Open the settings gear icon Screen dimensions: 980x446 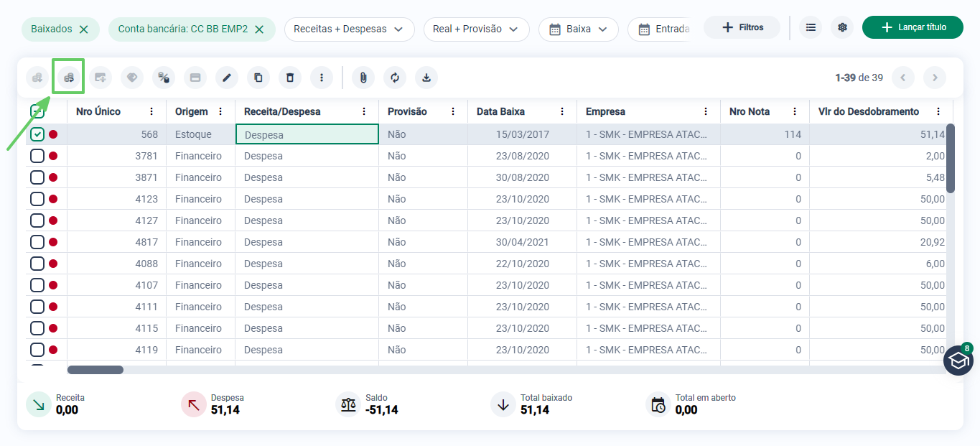pyautogui.click(x=842, y=27)
